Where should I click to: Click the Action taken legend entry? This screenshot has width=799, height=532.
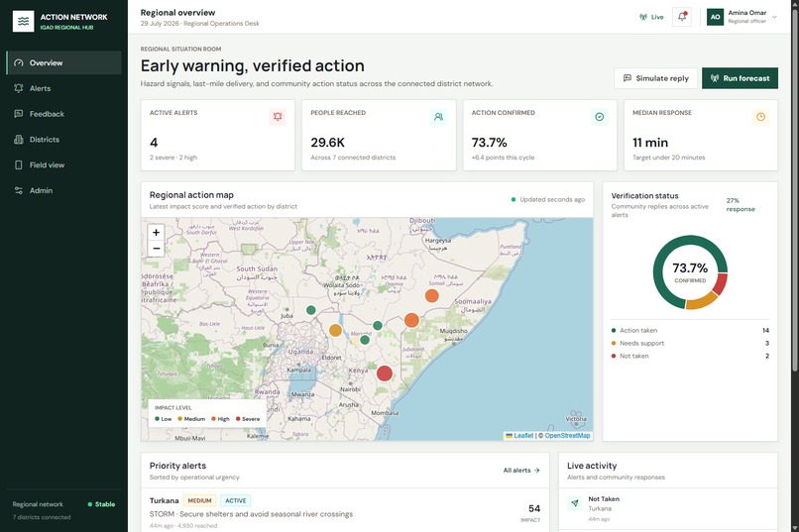(x=690, y=331)
